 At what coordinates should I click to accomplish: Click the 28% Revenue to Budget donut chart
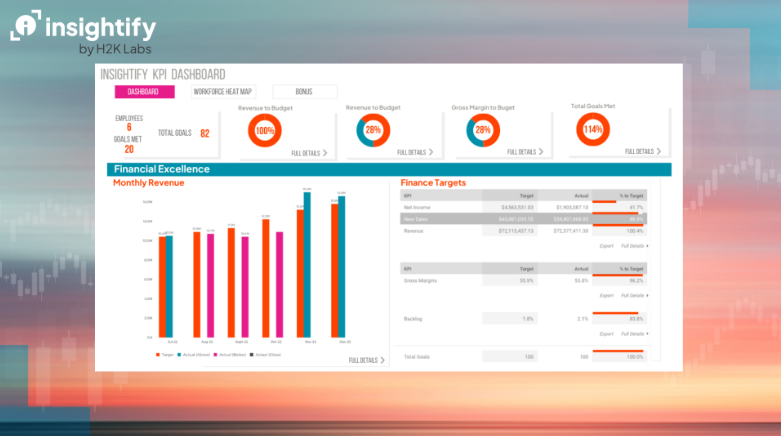pos(373,130)
